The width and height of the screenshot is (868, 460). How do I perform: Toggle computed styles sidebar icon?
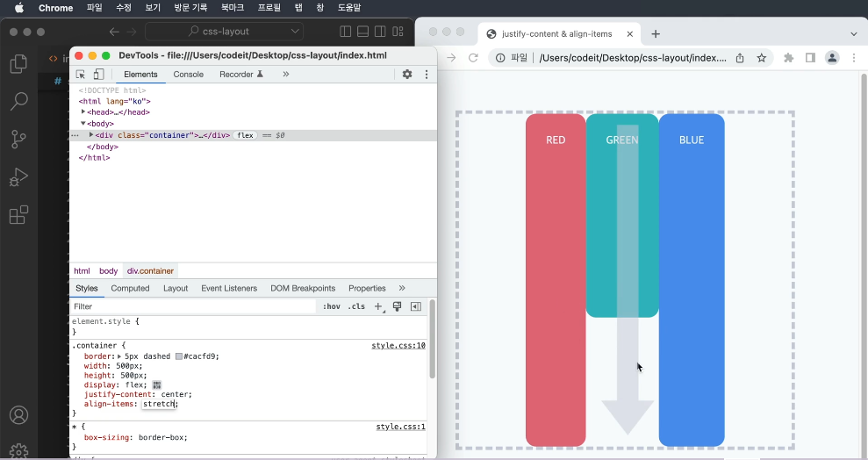416,306
